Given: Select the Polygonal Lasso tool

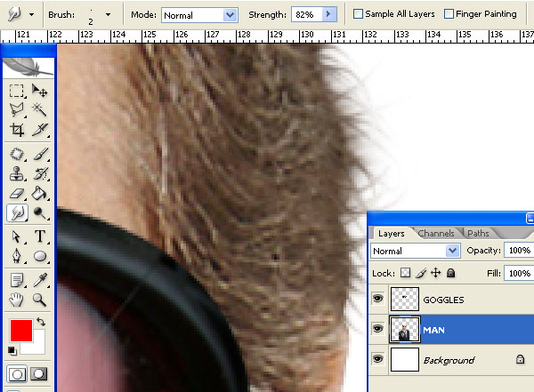Looking at the screenshot, I should pyautogui.click(x=16, y=110).
